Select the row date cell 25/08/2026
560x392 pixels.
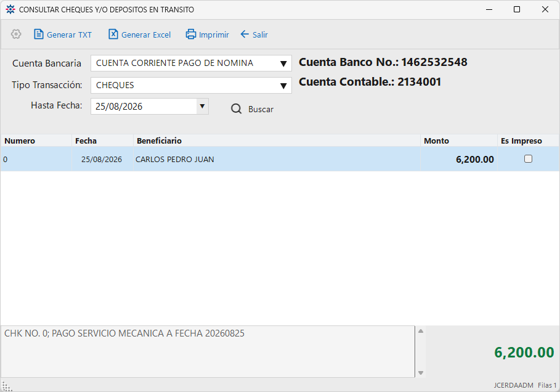pos(102,159)
